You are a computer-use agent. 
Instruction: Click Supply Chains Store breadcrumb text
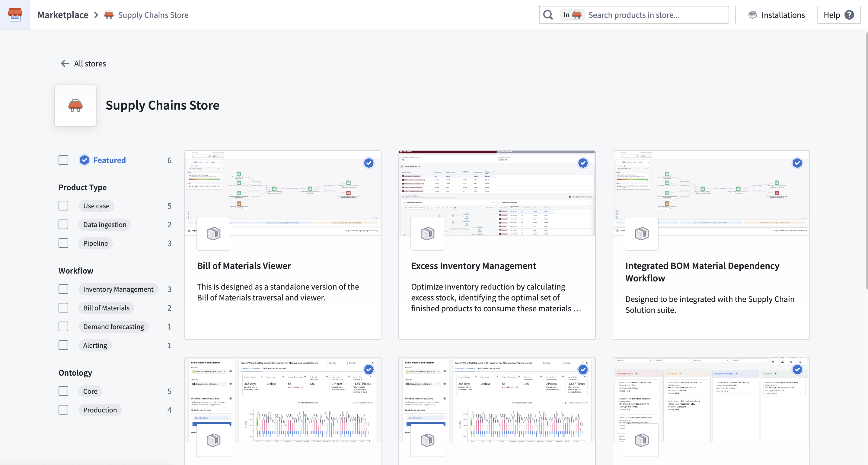[x=153, y=15]
